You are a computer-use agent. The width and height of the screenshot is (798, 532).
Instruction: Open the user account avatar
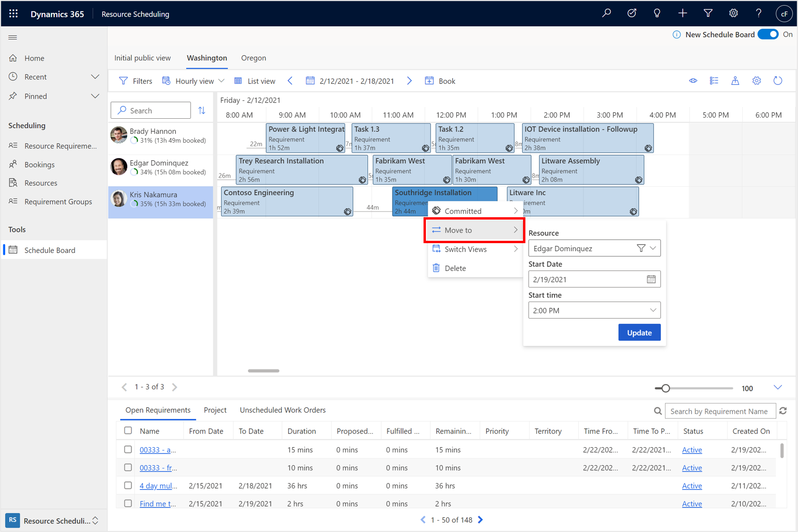784,14
